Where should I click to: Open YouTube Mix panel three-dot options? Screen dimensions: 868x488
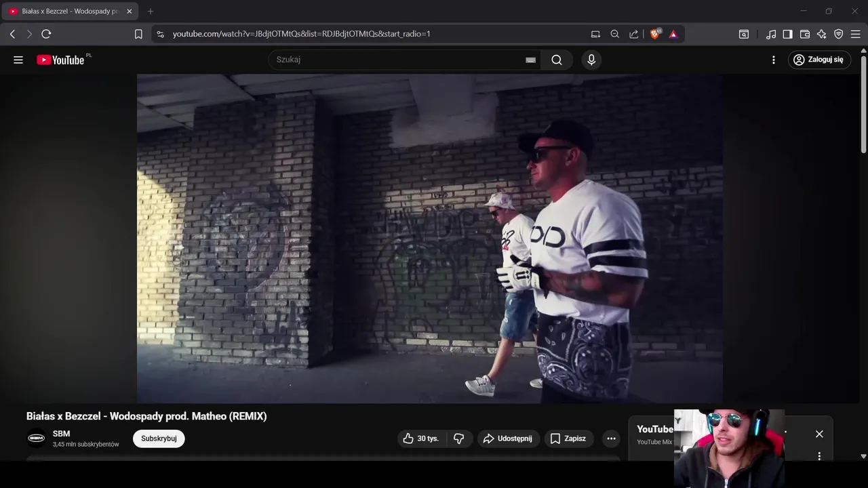(819, 456)
